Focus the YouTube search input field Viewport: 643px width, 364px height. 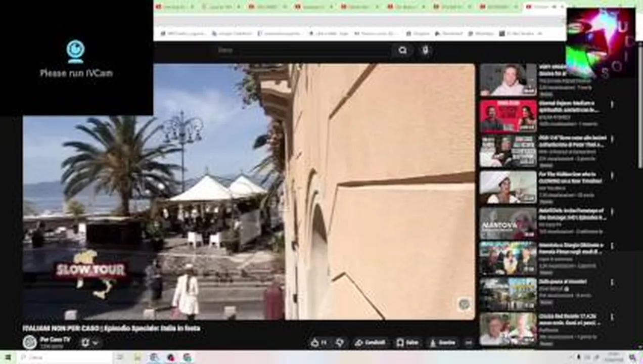point(303,50)
